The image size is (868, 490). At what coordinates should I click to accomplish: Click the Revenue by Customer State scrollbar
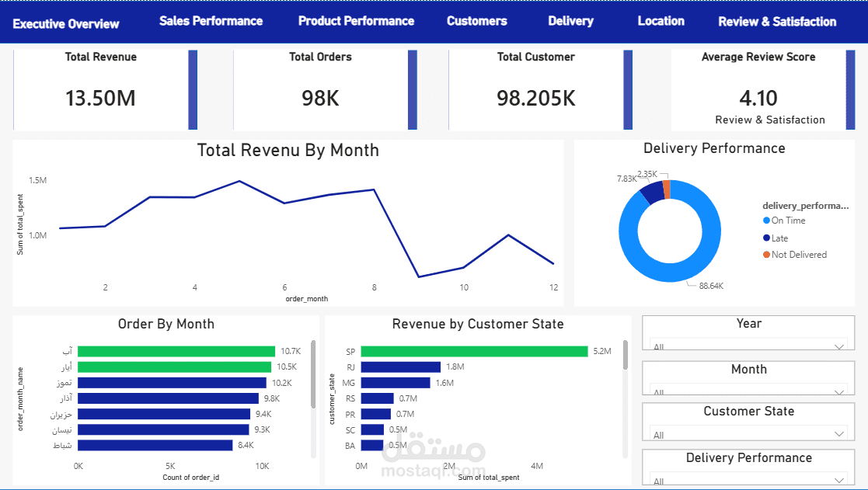click(626, 355)
